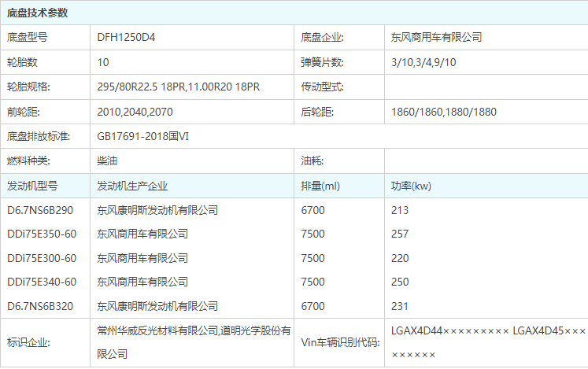Select engine model DDi75E340-60
Image resolution: width=588 pixels, height=369 pixels.
tap(42, 282)
